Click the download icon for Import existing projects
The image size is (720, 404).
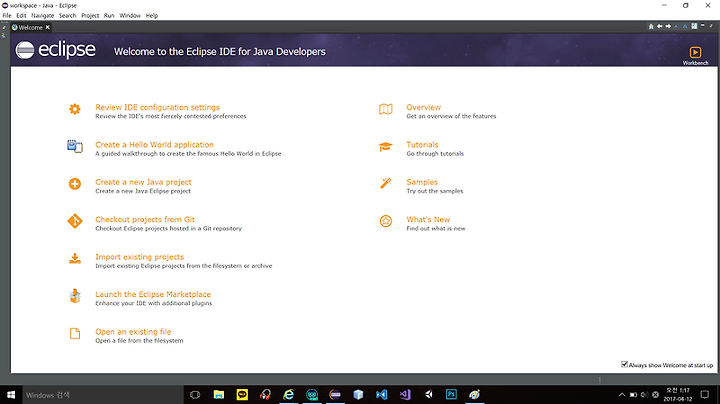click(74, 259)
